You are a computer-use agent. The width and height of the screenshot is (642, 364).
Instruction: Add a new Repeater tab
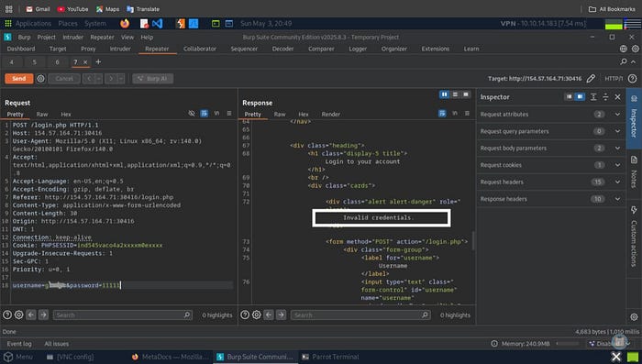(x=98, y=61)
